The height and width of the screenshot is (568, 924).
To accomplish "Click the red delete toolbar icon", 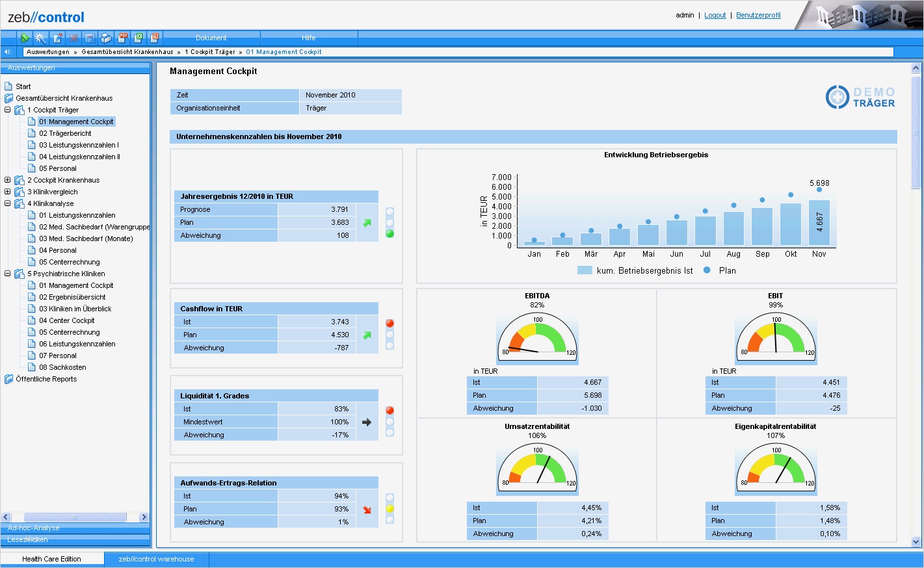I will point(73,38).
